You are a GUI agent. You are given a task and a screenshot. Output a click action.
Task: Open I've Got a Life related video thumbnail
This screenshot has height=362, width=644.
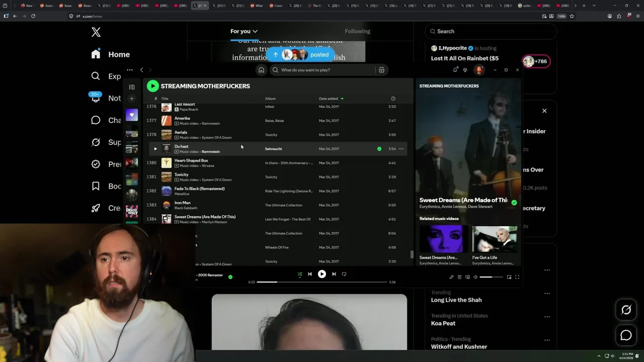coord(495,239)
